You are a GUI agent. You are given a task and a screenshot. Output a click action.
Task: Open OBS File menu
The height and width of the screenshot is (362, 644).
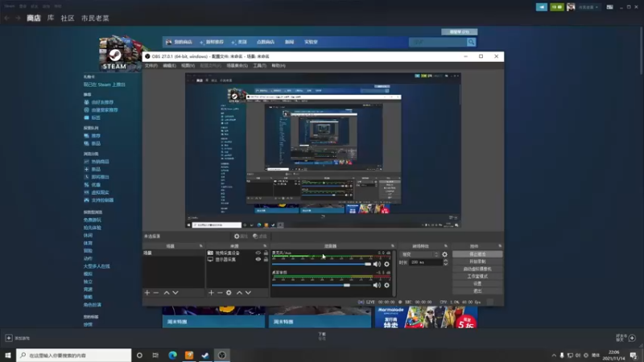click(151, 66)
